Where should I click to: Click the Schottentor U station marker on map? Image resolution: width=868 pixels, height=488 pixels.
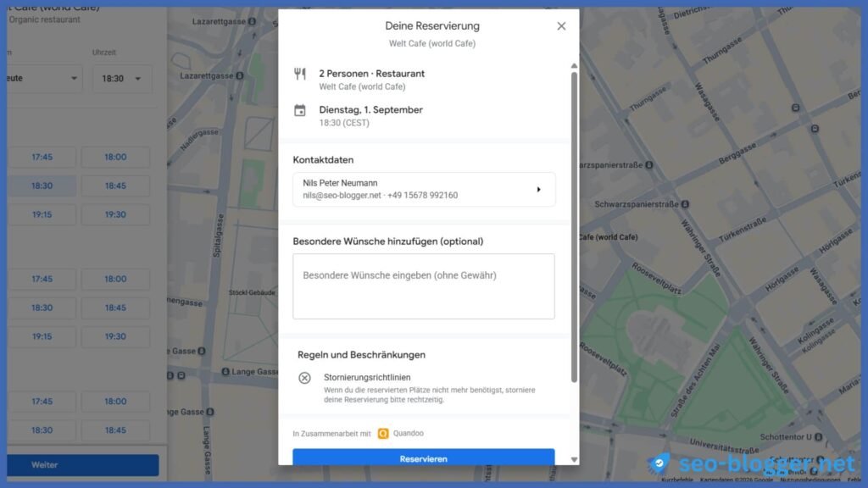click(x=818, y=437)
